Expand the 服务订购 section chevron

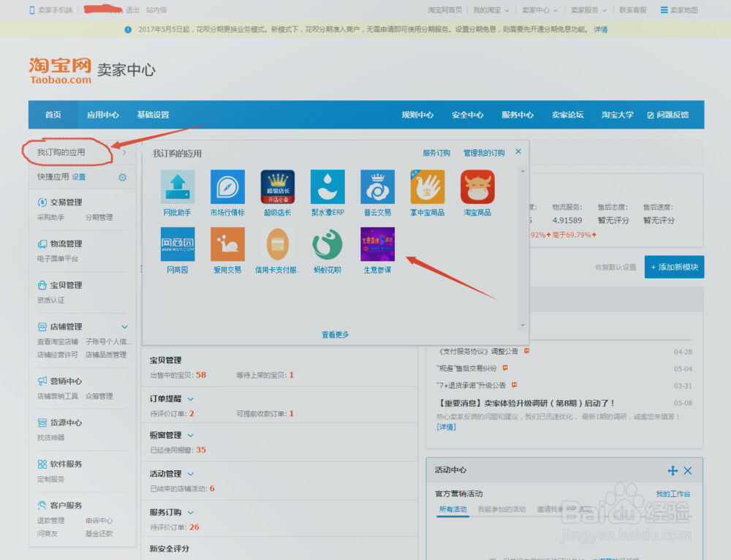(191, 512)
